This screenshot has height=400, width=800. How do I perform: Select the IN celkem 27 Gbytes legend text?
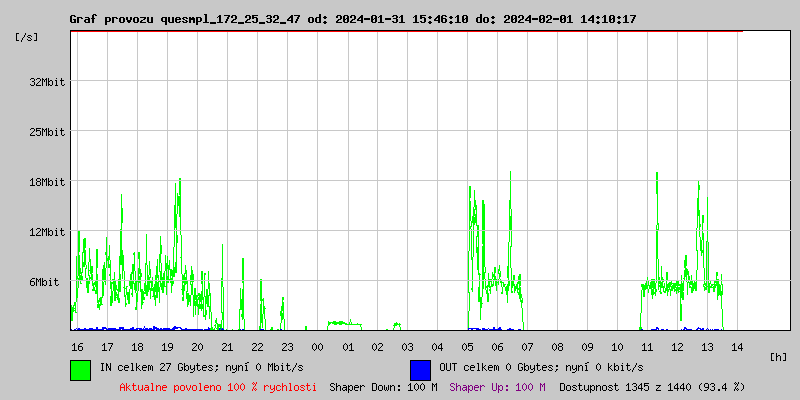coord(203,368)
